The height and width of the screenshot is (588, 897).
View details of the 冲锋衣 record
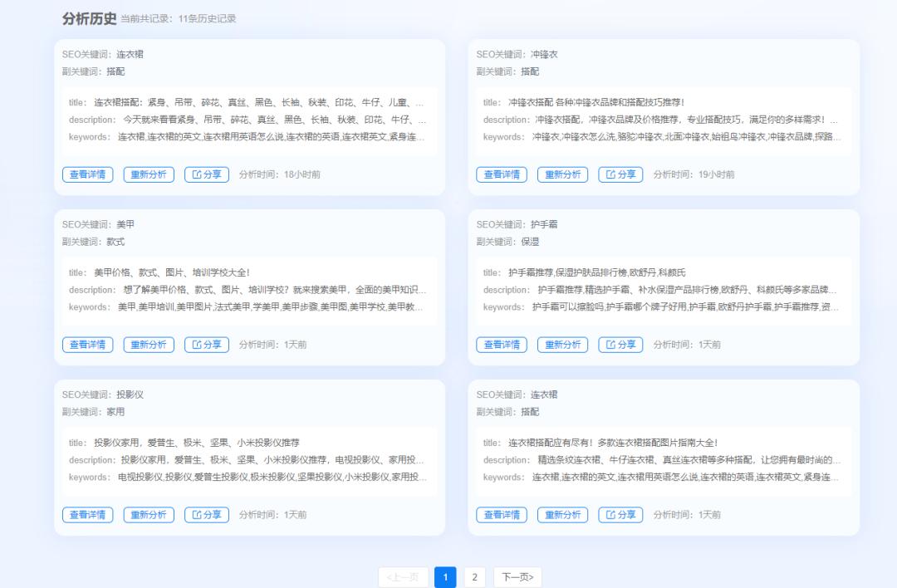(501, 174)
